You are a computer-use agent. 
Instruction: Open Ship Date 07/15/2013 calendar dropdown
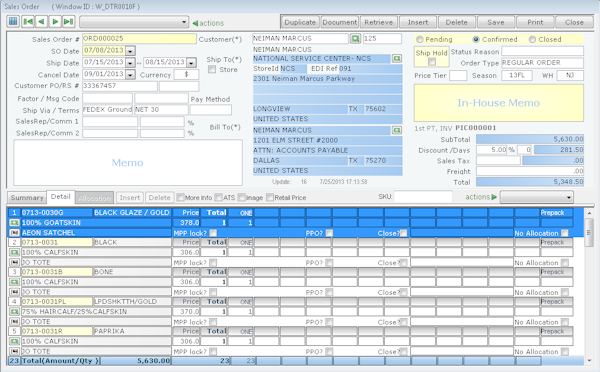(x=130, y=63)
